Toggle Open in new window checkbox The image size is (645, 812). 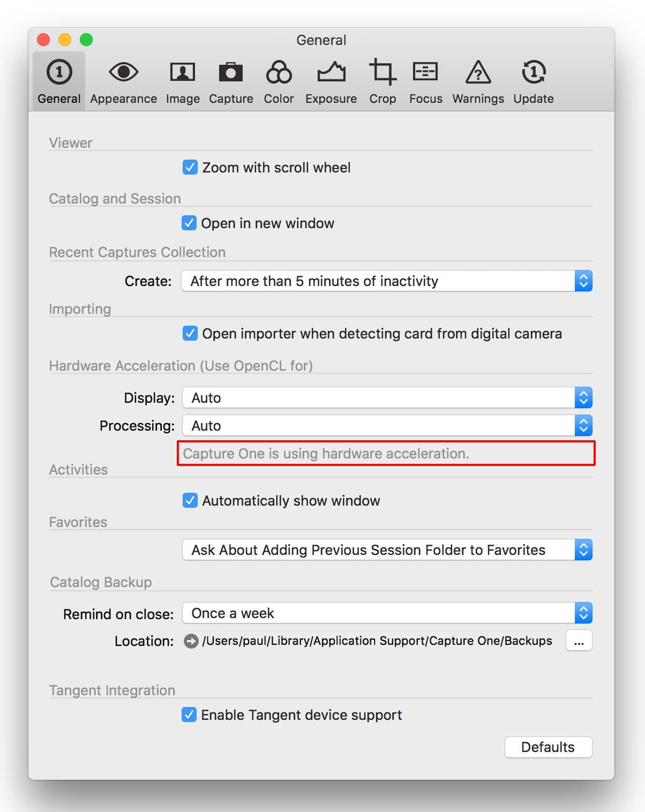(189, 223)
